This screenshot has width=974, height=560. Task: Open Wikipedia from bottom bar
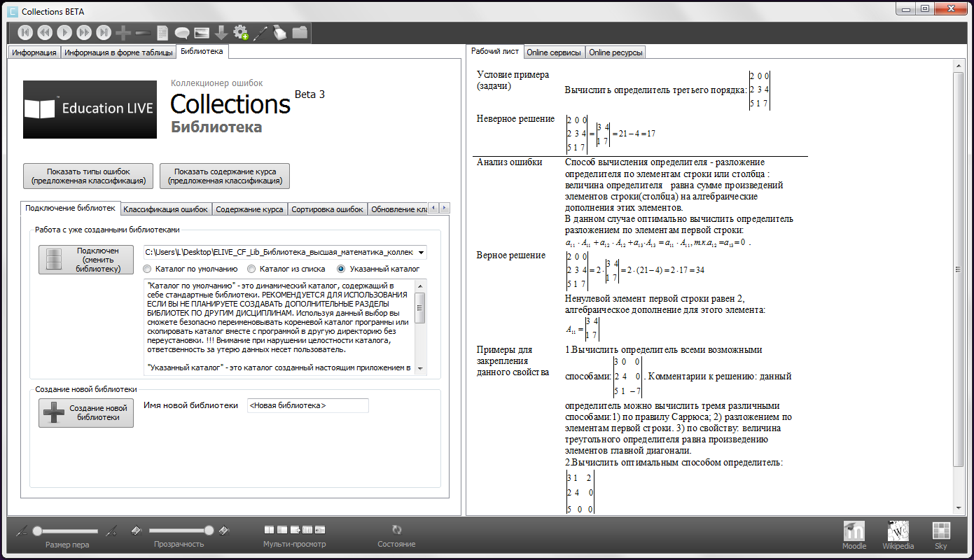click(x=898, y=531)
